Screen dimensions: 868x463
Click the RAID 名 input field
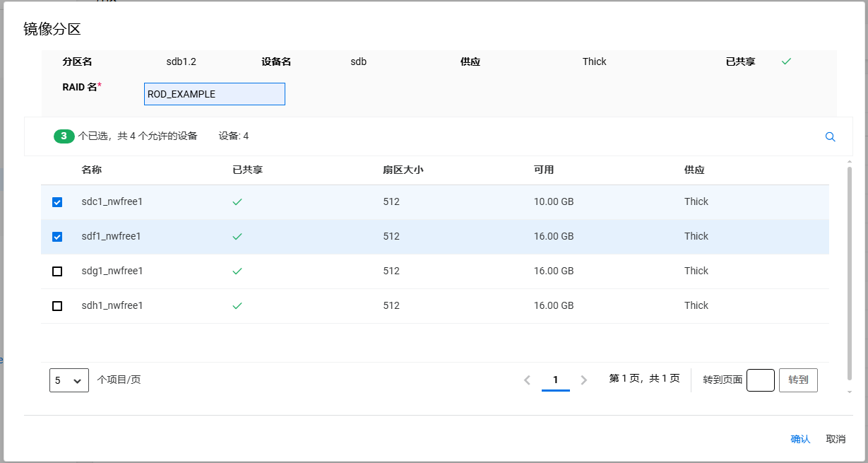pos(214,94)
